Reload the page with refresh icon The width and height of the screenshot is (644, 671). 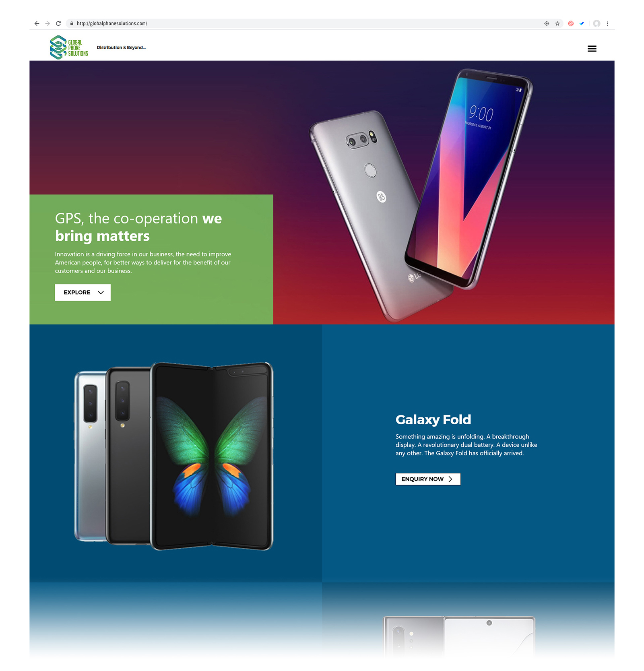click(x=58, y=23)
